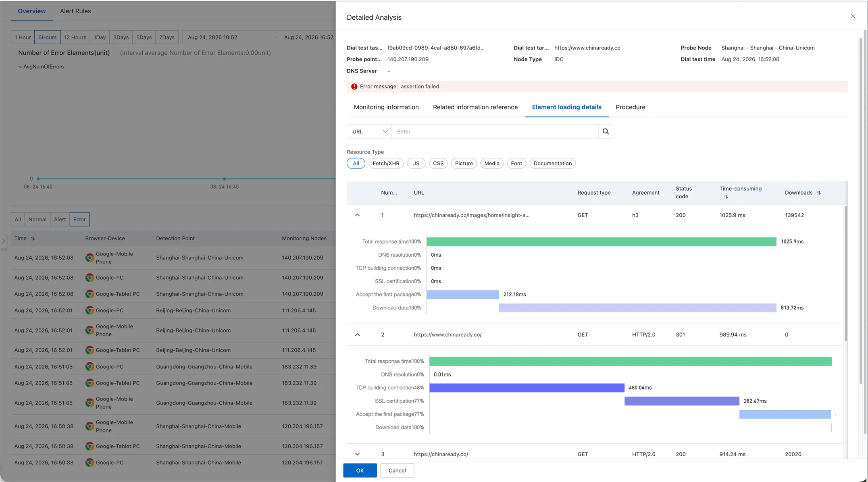The image size is (868, 482).
Task: Sort by Downloads column arrows
Action: pos(819,193)
